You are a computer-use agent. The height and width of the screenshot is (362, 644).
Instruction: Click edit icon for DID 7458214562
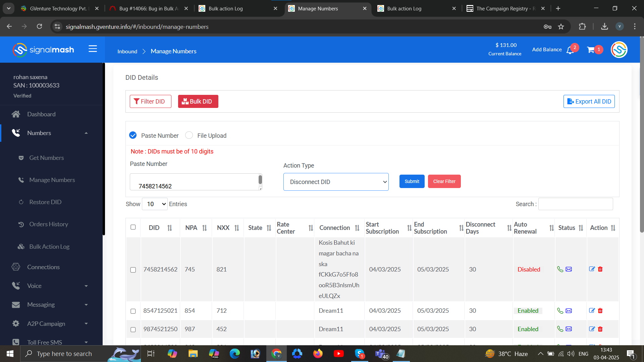click(592, 269)
